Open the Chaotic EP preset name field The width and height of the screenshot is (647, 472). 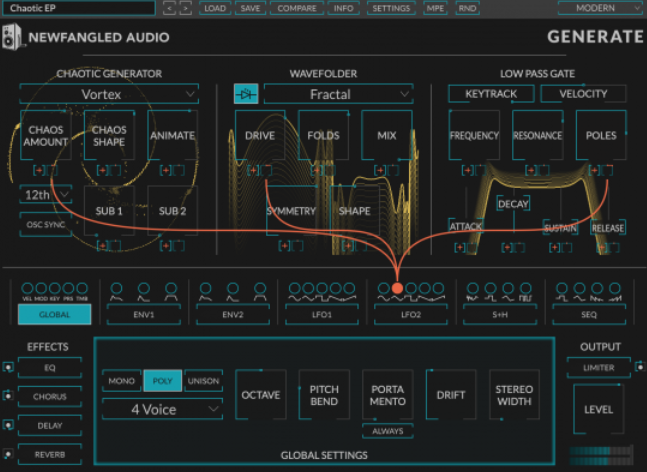point(79,8)
